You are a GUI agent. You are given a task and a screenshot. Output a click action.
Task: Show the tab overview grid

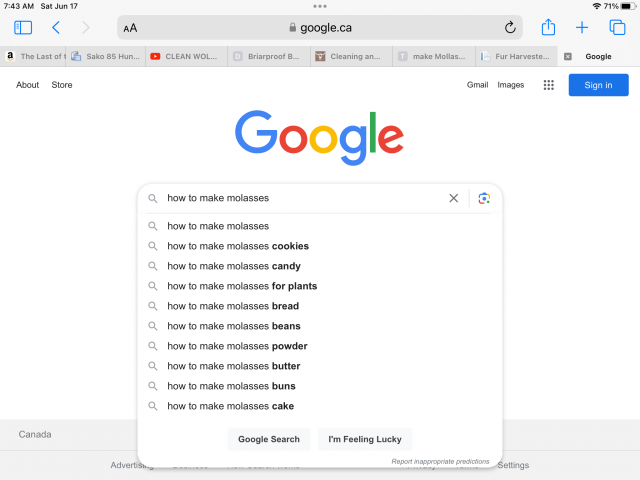point(617,28)
